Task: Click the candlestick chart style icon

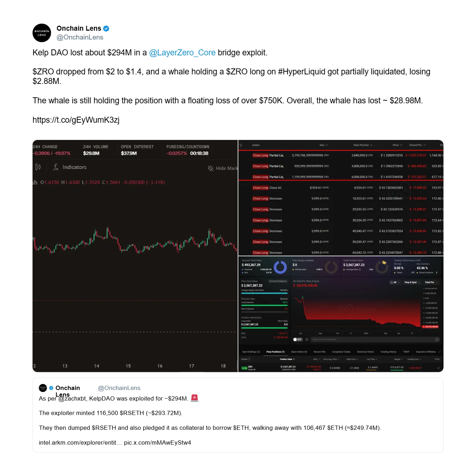Action: click(38, 167)
